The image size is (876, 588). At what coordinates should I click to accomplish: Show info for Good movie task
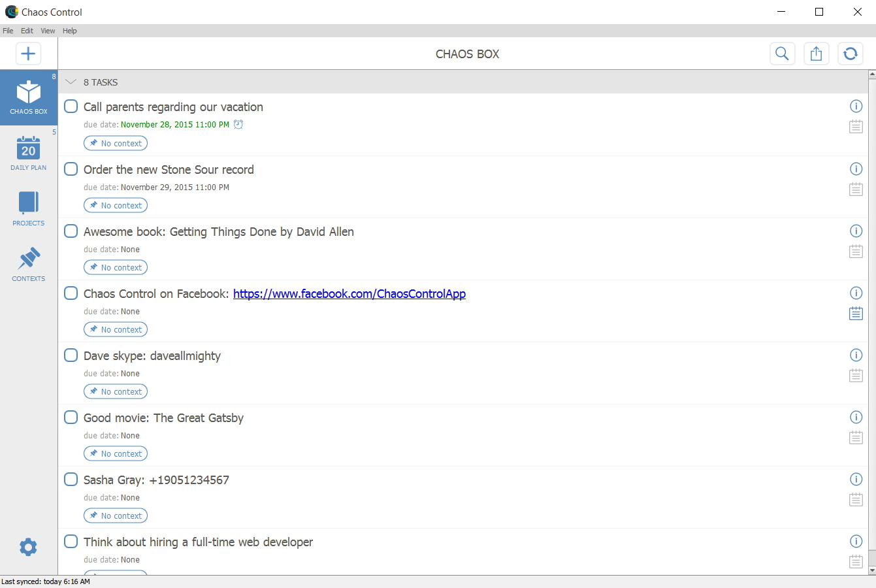(x=856, y=417)
